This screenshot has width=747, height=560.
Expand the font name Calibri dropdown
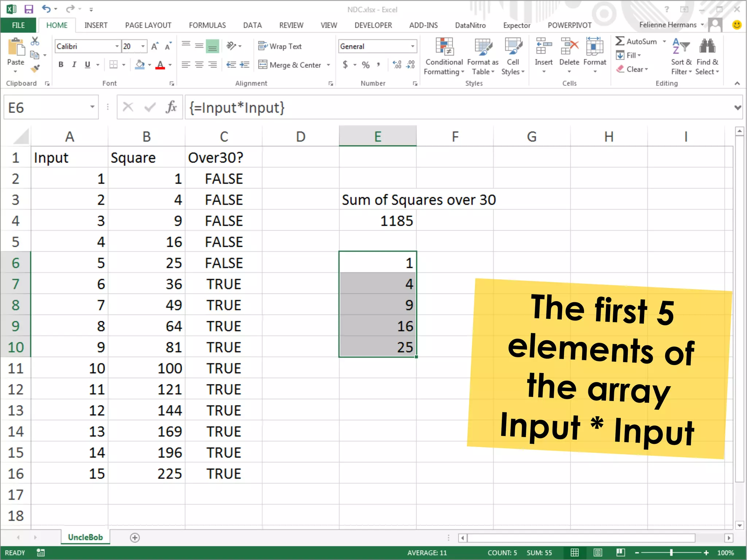117,46
